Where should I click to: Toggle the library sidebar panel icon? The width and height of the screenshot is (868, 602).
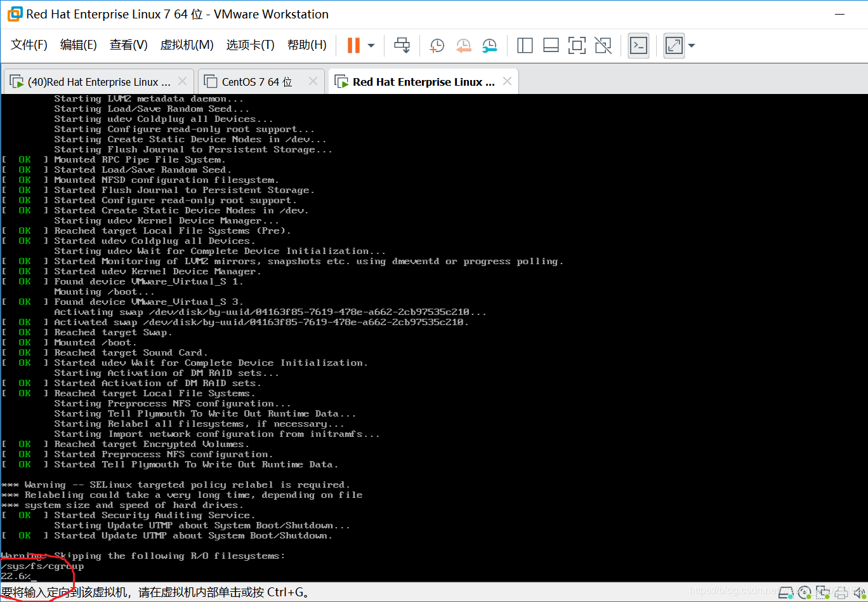pos(525,45)
